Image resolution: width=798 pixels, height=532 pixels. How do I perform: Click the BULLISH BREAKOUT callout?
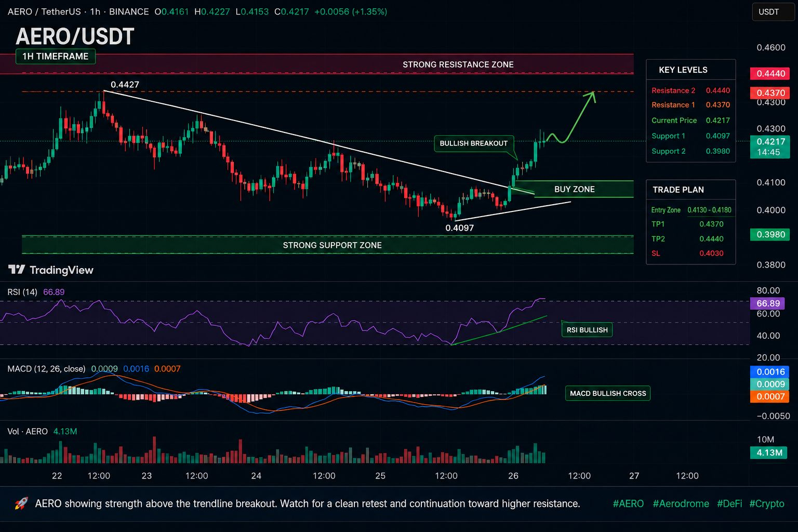pos(474,143)
